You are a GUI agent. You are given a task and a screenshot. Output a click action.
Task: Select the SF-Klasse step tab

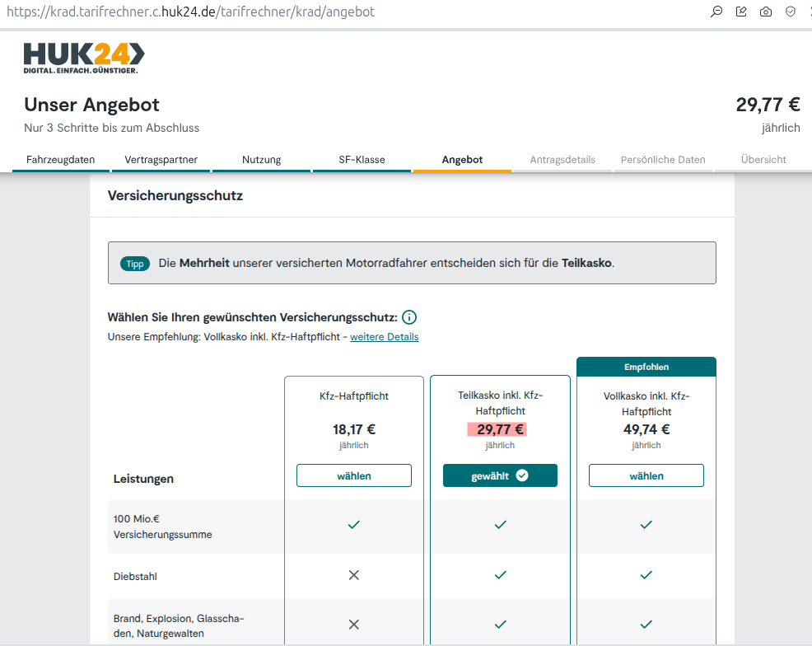tap(362, 160)
